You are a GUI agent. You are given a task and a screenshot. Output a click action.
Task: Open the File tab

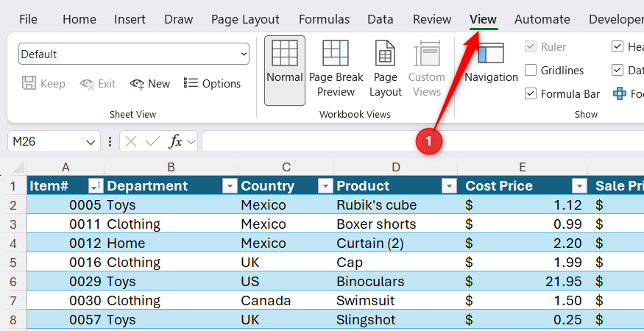pos(29,19)
